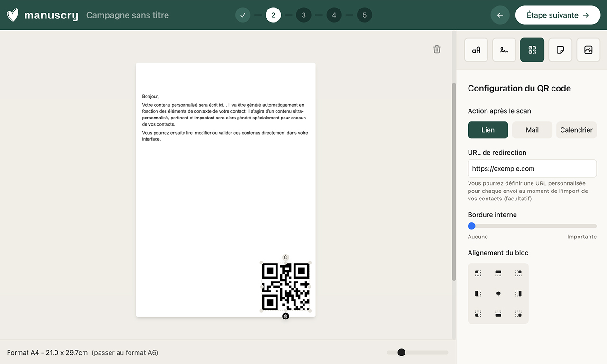
Task: Select the image block tool
Action: tap(588, 50)
